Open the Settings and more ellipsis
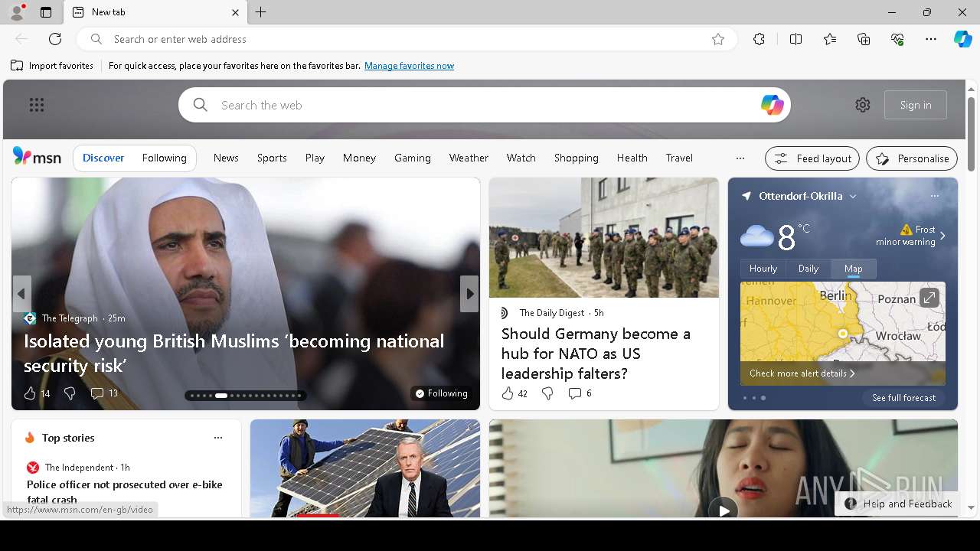Screen dimensions: 980x551 pos(931,39)
